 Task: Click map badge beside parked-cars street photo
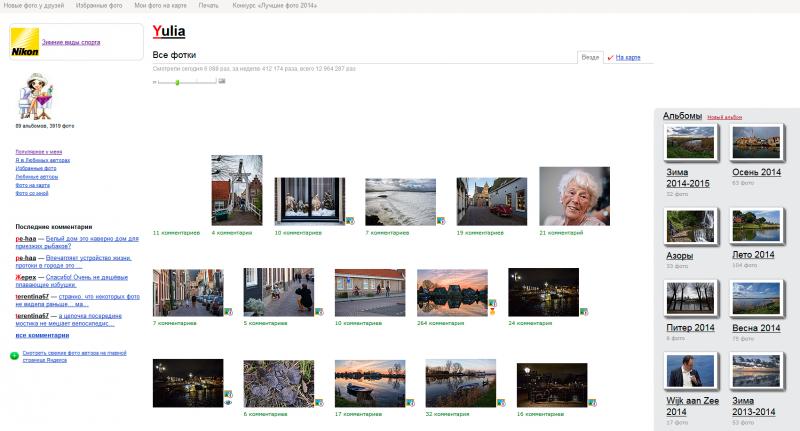point(228,312)
